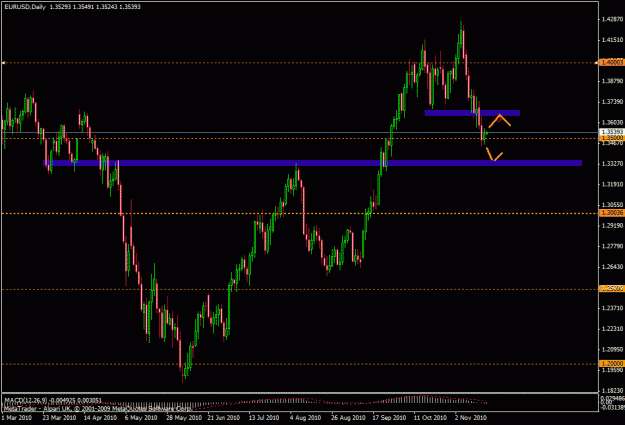Image resolution: width=625 pixels, height=425 pixels.
Task: Click the 13 Jul 2010 date label
Action: pyautogui.click(x=264, y=418)
